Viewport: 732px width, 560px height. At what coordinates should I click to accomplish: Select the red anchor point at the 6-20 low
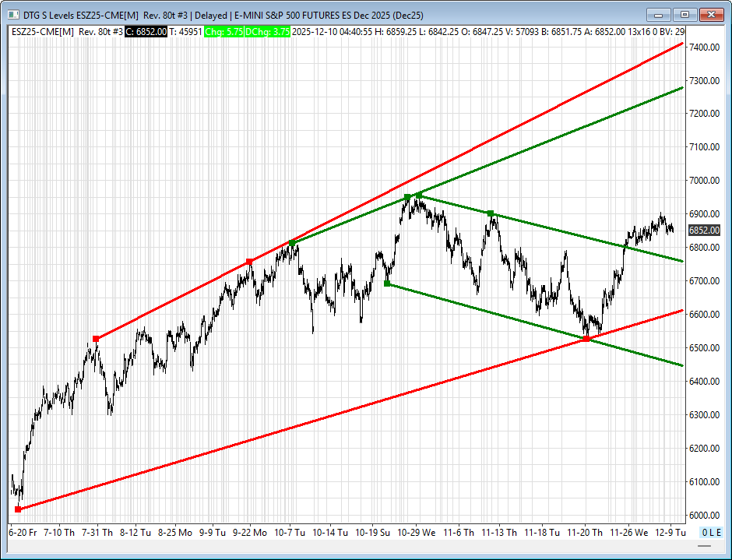(18, 509)
